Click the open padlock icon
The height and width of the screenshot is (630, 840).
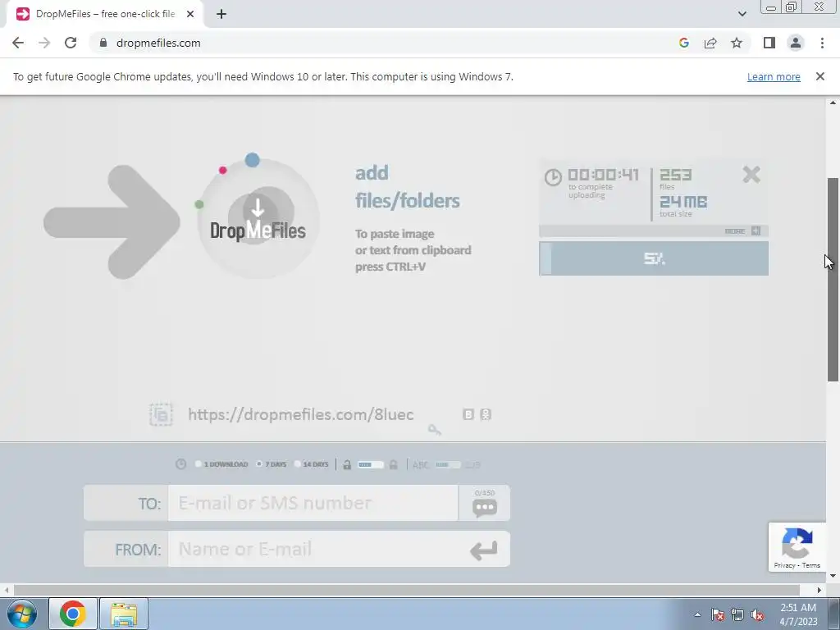[347, 464]
